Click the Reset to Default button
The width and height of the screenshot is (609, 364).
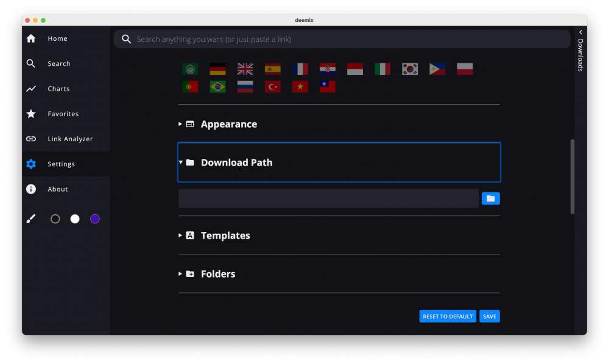(x=448, y=317)
